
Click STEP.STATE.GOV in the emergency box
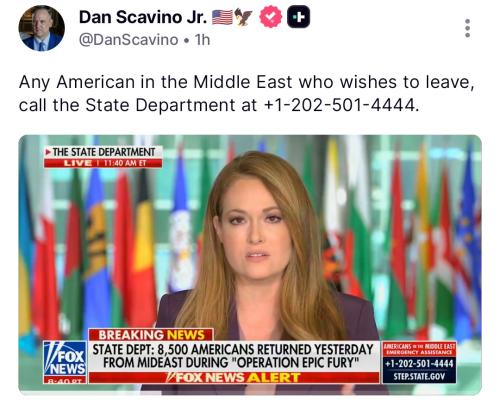(x=419, y=377)
